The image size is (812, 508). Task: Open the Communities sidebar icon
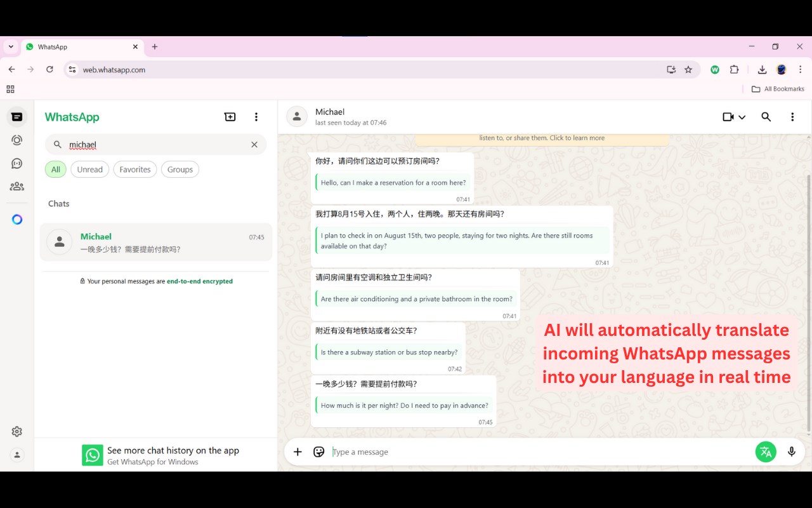click(17, 187)
